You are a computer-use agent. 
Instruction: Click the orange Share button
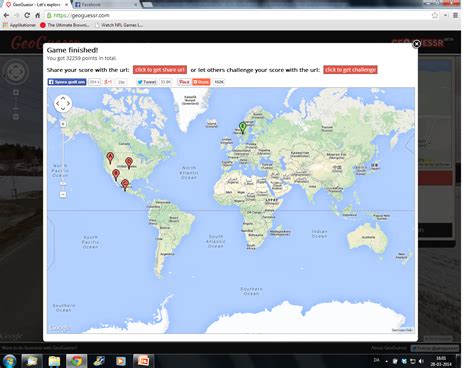point(201,82)
